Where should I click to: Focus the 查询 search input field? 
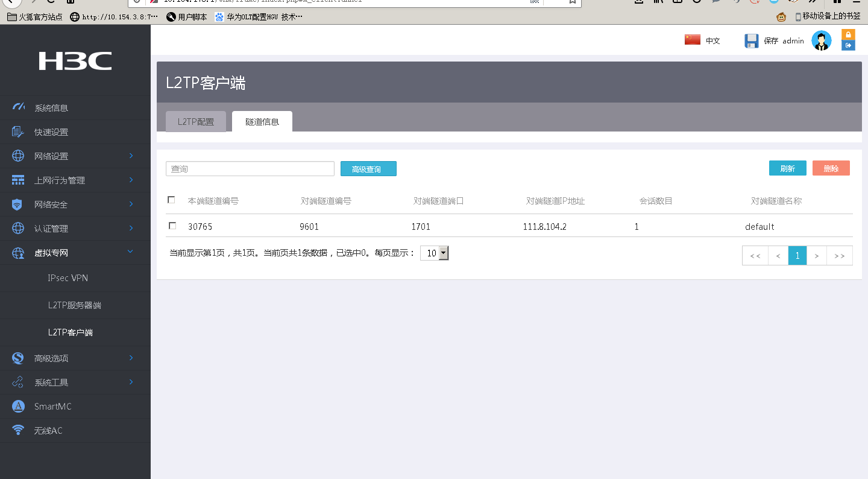[250, 169]
